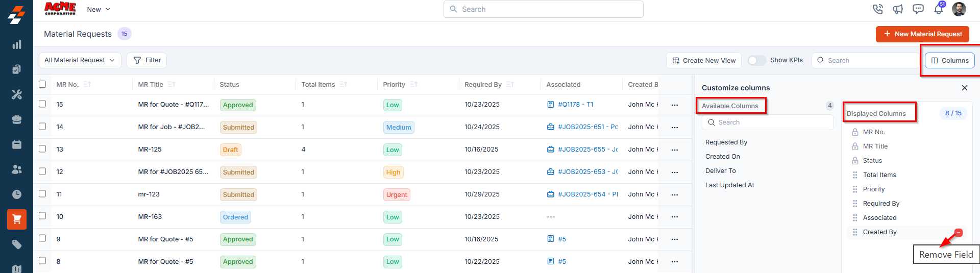
Task: Sort by MR No. column icon
Action: (87, 84)
